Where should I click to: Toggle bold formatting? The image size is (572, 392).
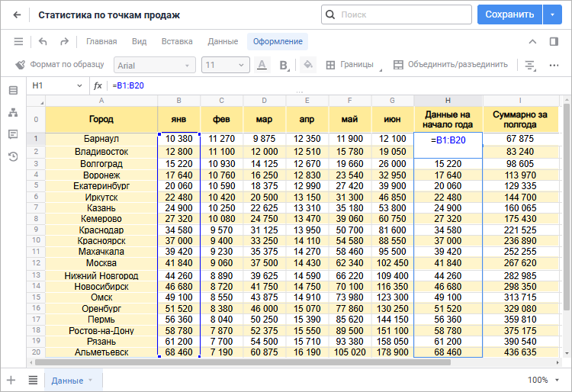[284, 65]
